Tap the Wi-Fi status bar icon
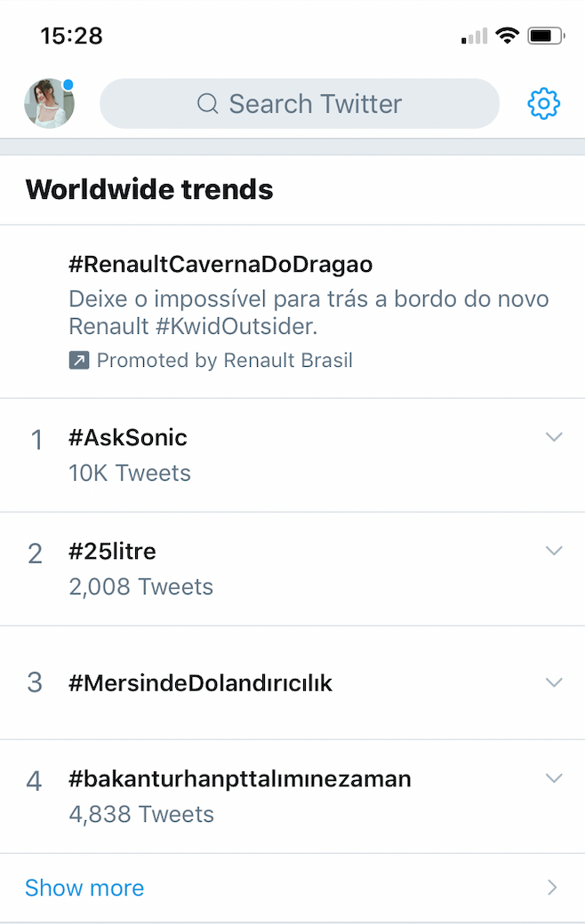The width and height of the screenshot is (585, 924). (508, 36)
